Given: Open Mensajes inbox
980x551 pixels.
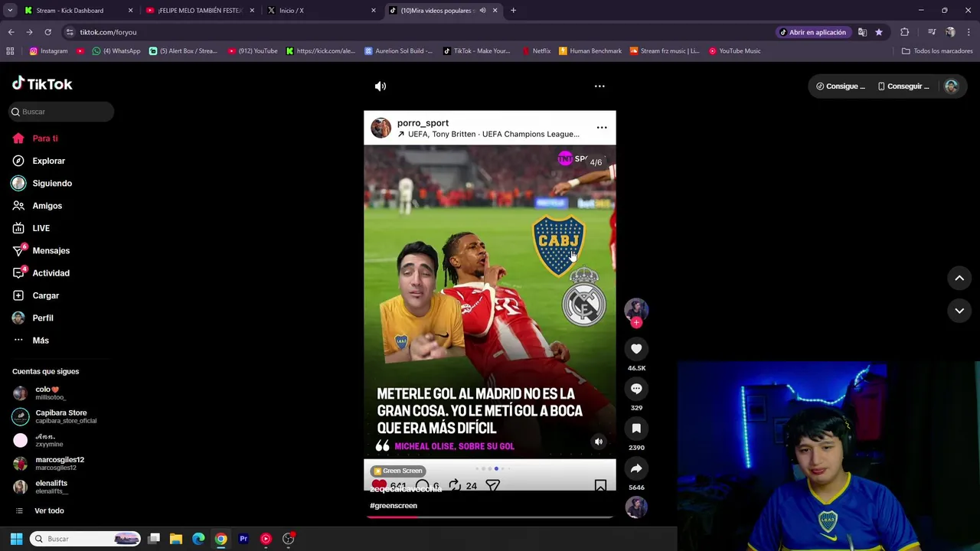Looking at the screenshot, I should pos(51,250).
